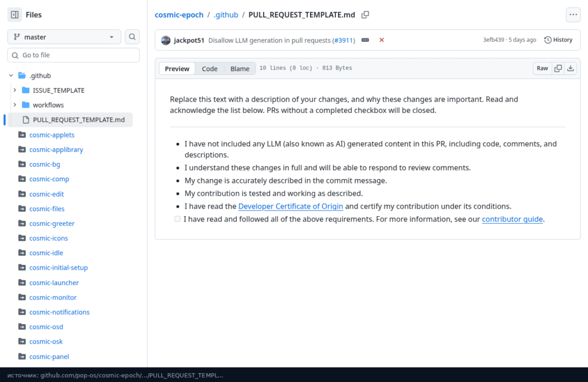Open the cosmic-launcher submodule

pos(54,283)
